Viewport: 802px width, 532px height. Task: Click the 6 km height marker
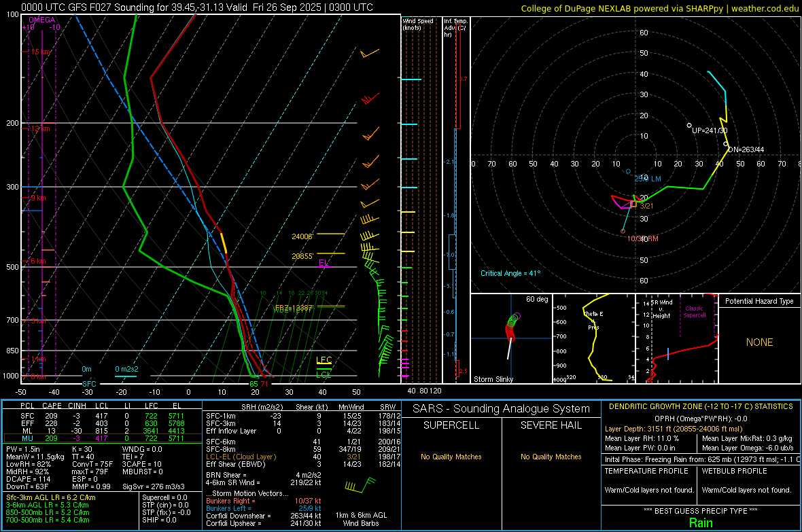38,261
